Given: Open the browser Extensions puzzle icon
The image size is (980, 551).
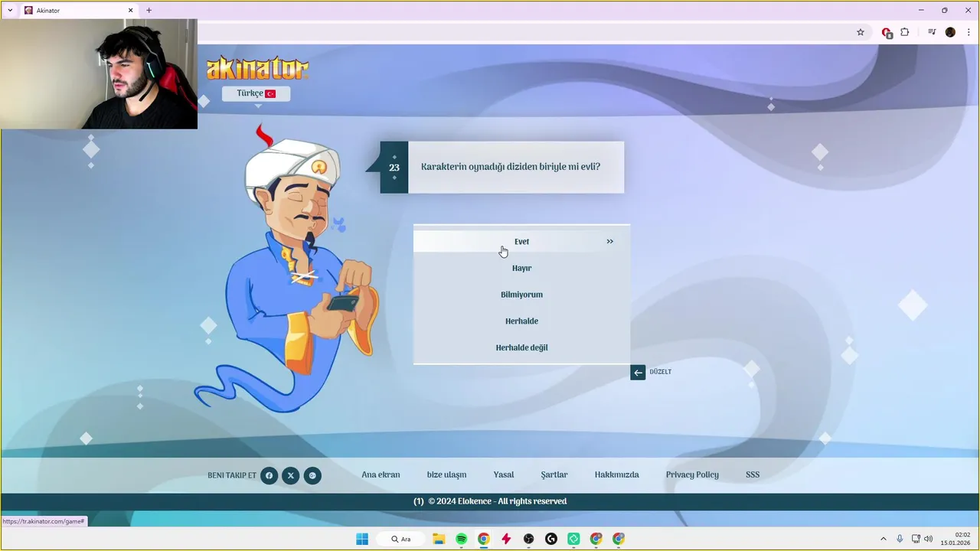Looking at the screenshot, I should tap(905, 32).
